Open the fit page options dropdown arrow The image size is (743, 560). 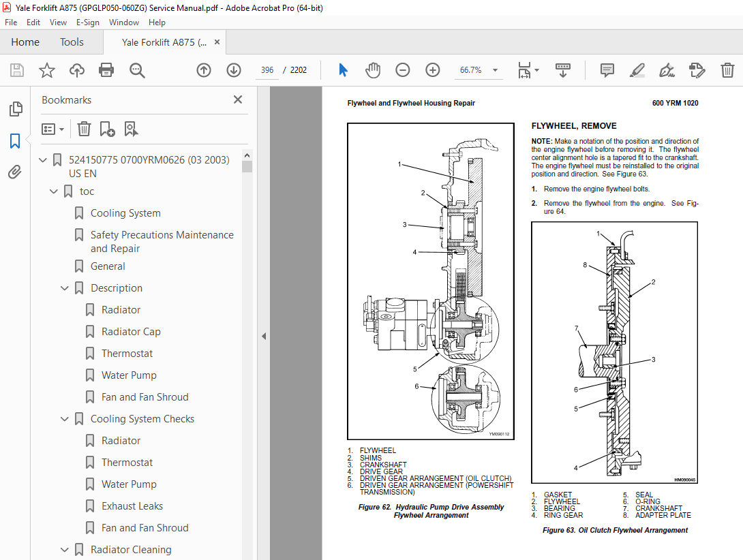[537, 70]
